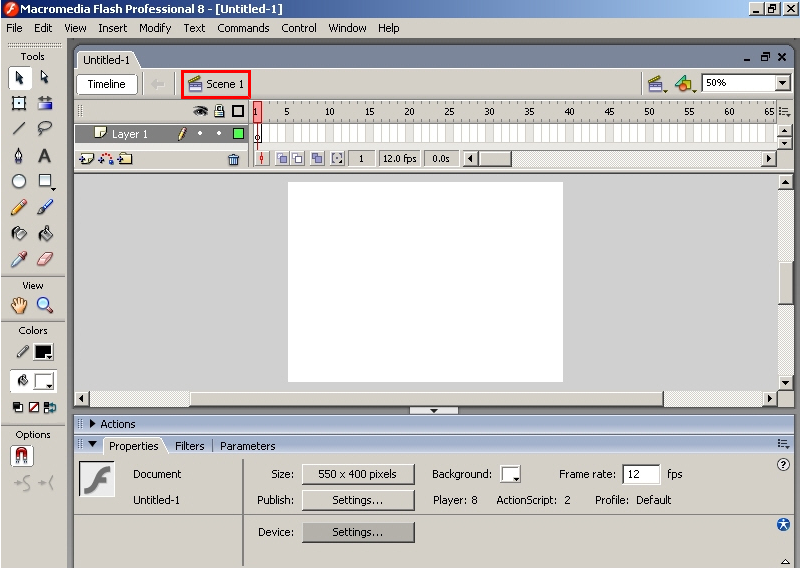Click the Black and White colors icon
This screenshot has width=802, height=570.
(x=18, y=407)
